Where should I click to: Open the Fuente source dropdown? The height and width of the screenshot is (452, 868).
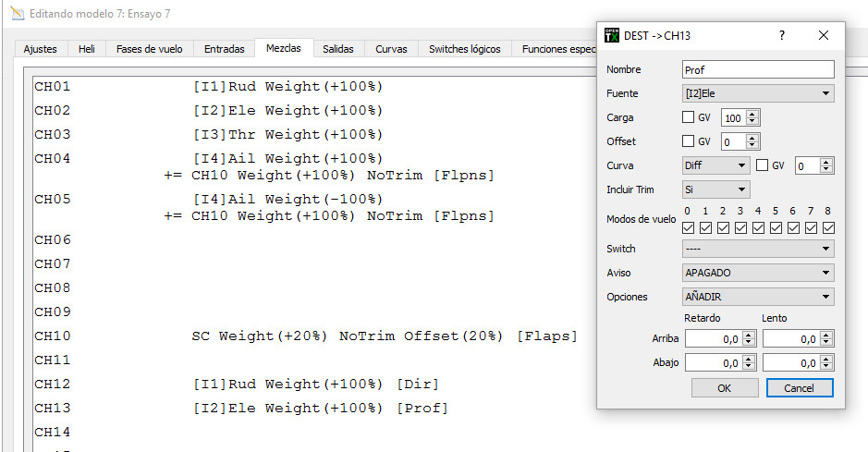758,93
